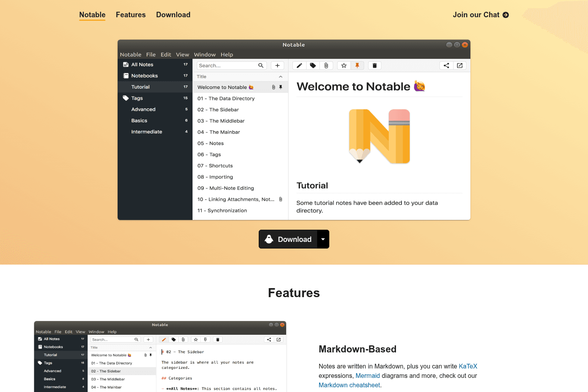Open the Window menu in top app window

(x=205, y=54)
